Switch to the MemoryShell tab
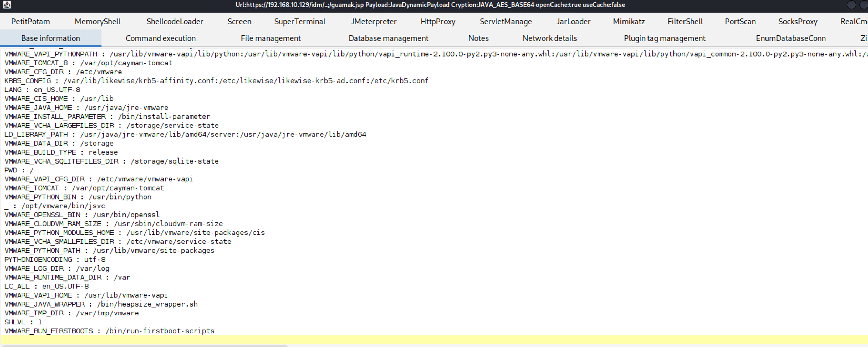 click(x=97, y=22)
